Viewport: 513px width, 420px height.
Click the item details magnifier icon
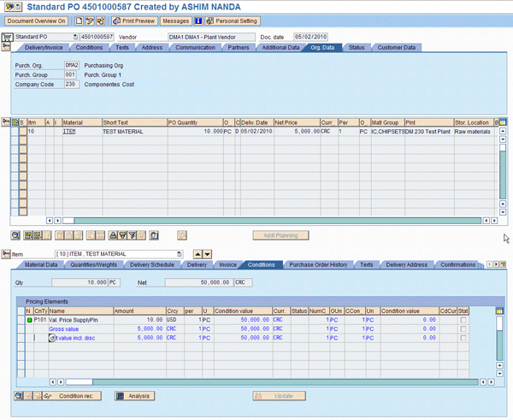click(16, 234)
